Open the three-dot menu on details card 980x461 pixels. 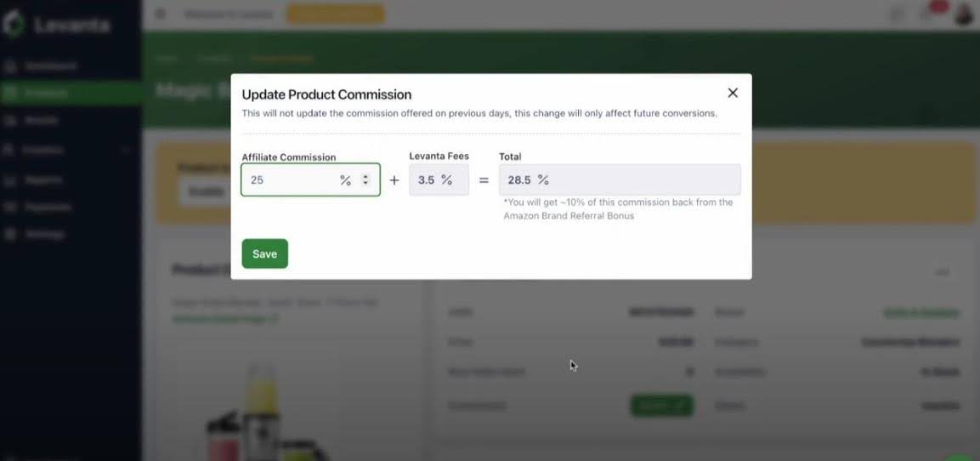pyautogui.click(x=943, y=272)
